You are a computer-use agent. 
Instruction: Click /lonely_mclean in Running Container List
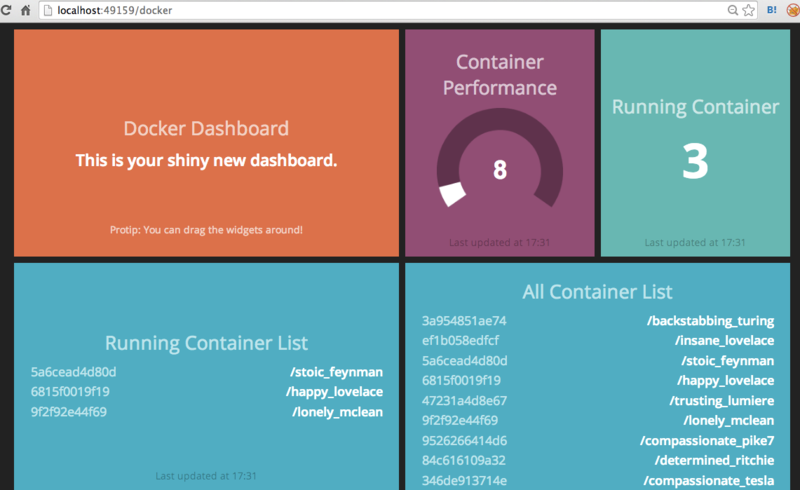(338, 412)
